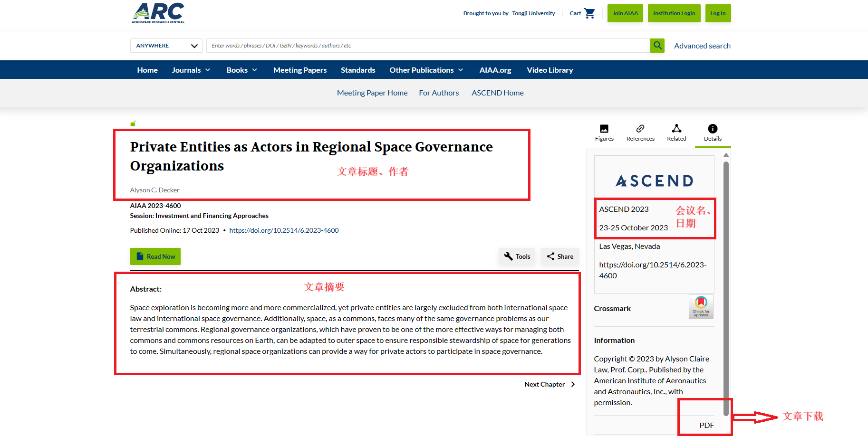Click the Tools wrench button
The image size is (868, 436).
tap(517, 256)
